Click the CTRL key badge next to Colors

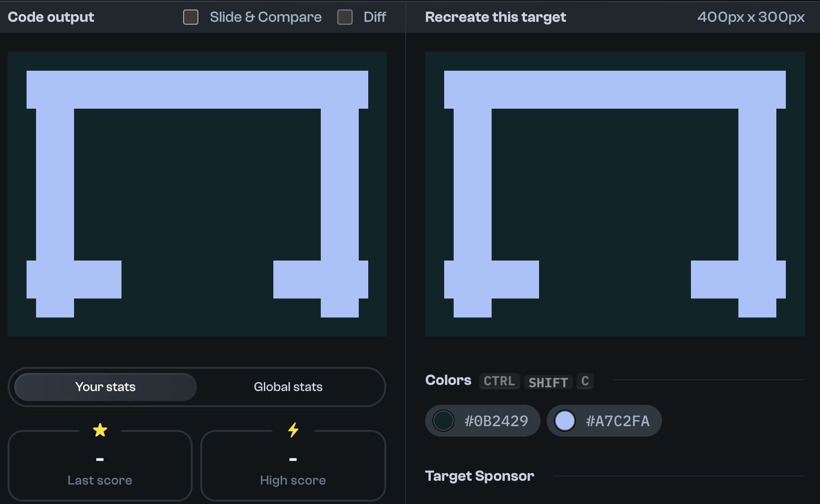[x=499, y=381]
